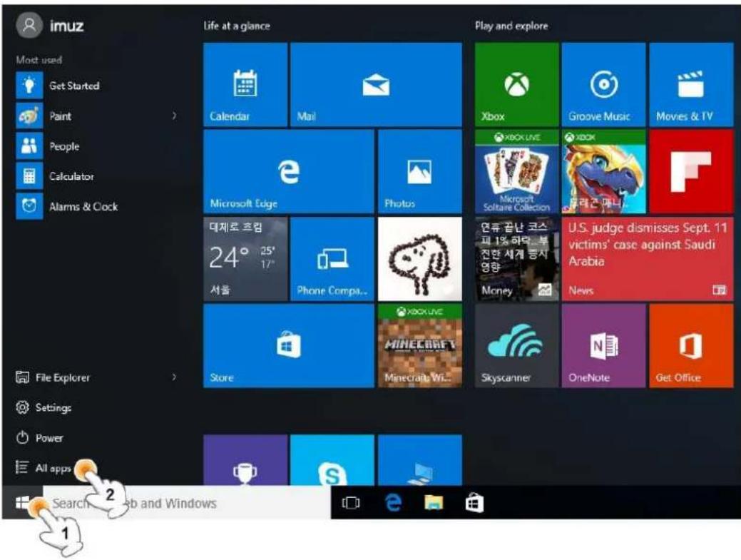Open the computer tile in bottom row
This screenshot has height=560, width=741.
click(x=419, y=460)
